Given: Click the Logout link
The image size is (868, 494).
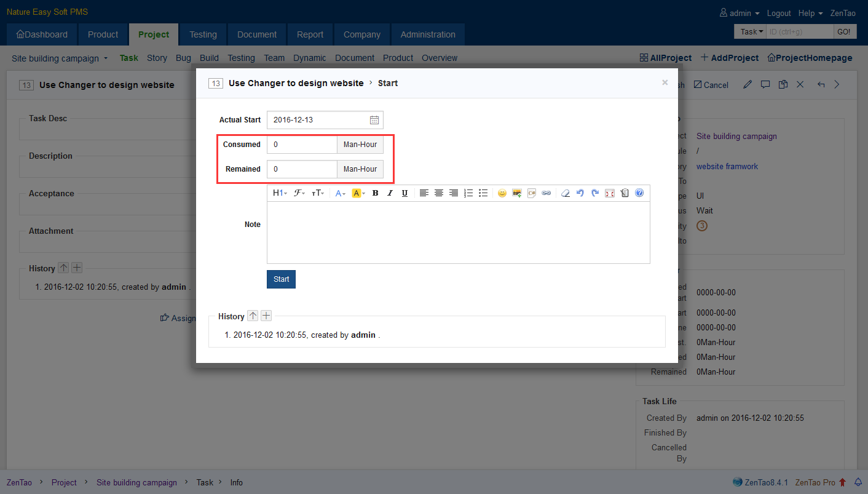Looking at the screenshot, I should pyautogui.click(x=779, y=13).
